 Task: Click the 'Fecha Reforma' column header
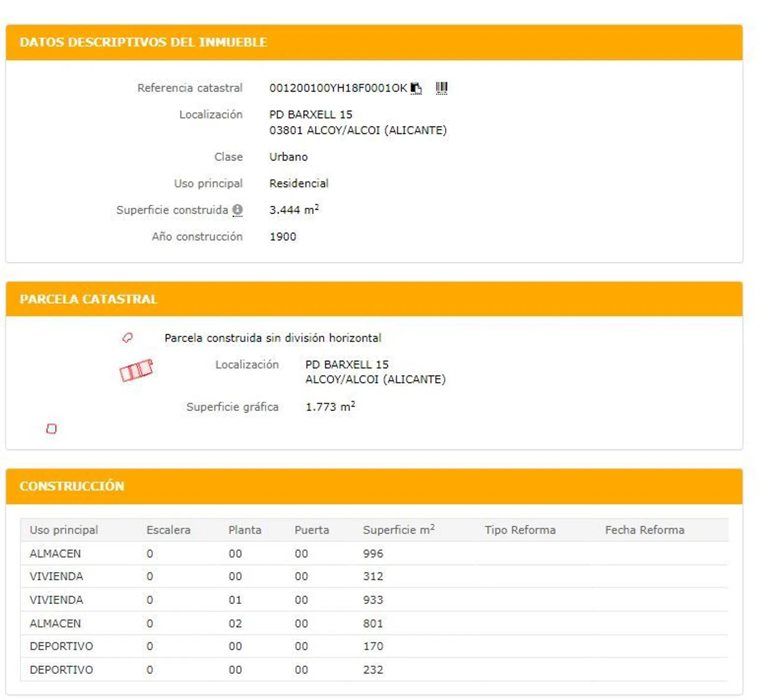point(644,530)
